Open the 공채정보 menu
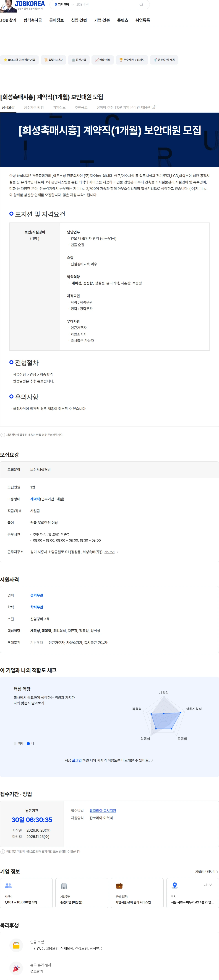 pyautogui.click(x=56, y=20)
